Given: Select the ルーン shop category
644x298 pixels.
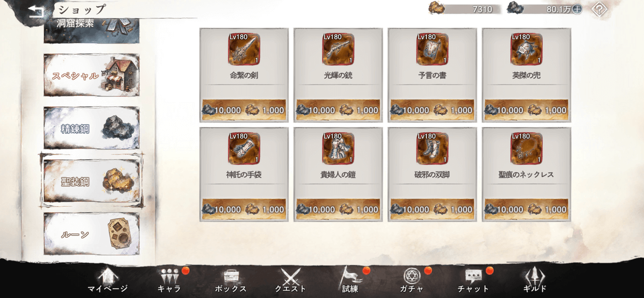Looking at the screenshot, I should coord(92,233).
